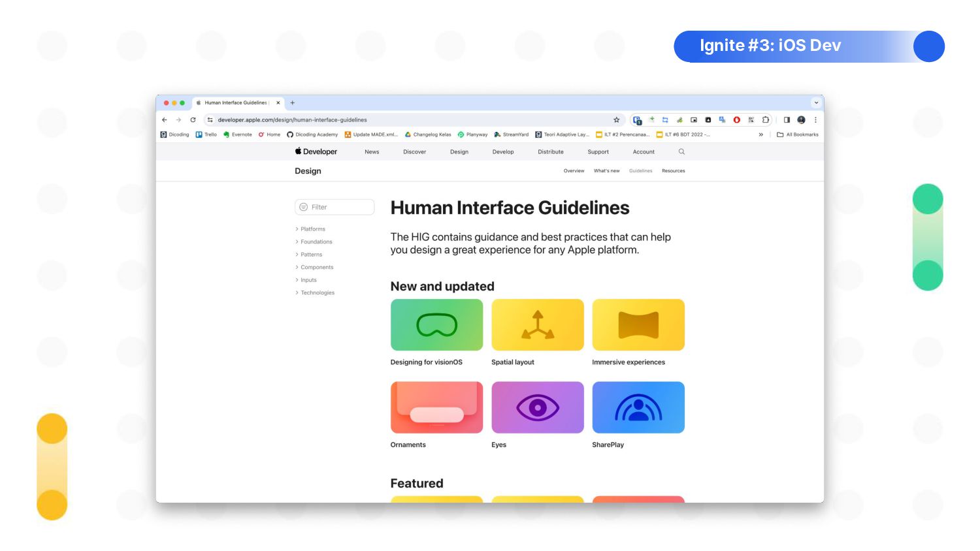View site information icon in address bar

pyautogui.click(x=210, y=120)
